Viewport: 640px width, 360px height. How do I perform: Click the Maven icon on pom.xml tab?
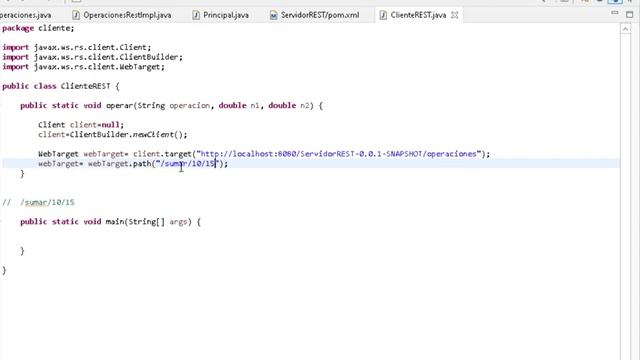(273, 15)
